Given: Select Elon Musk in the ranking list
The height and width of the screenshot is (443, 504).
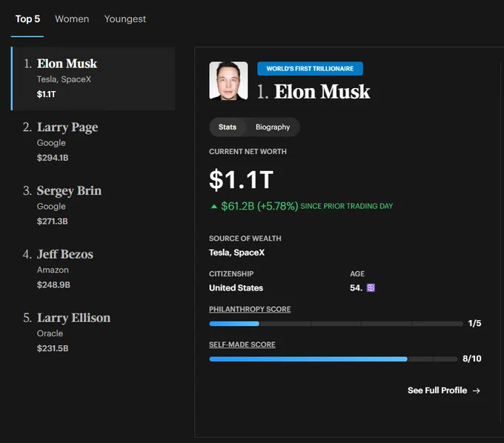Looking at the screenshot, I should (x=93, y=79).
